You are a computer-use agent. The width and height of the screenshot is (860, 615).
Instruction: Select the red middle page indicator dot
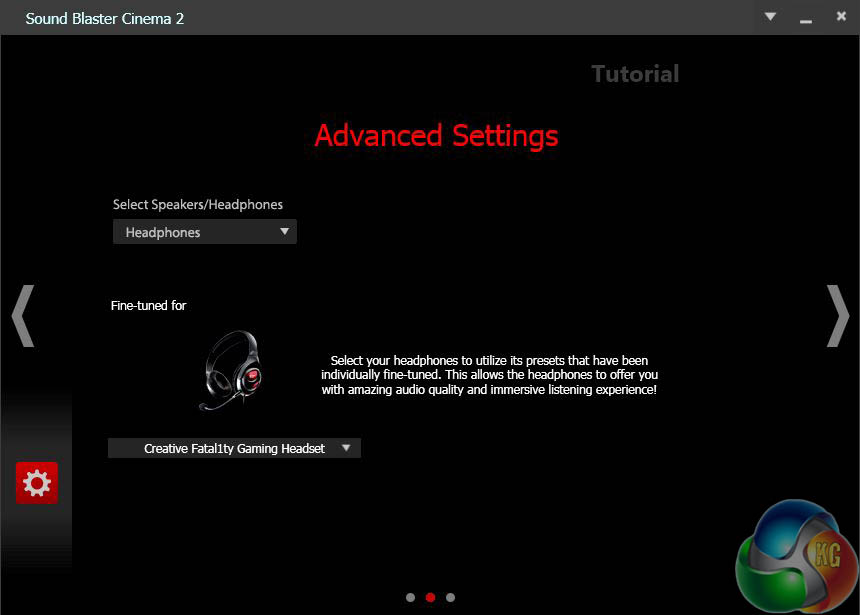(431, 597)
